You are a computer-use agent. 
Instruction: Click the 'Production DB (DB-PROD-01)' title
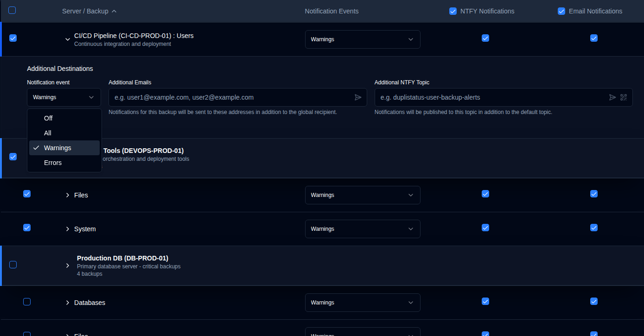(122, 258)
